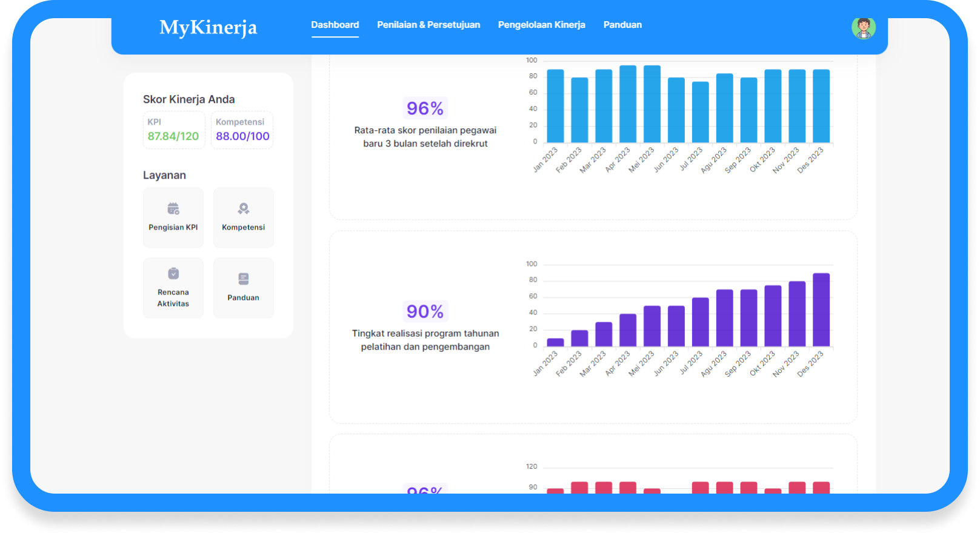980x536 pixels.
Task: Open the Kompetensi award badge icon
Action: pyautogui.click(x=244, y=209)
